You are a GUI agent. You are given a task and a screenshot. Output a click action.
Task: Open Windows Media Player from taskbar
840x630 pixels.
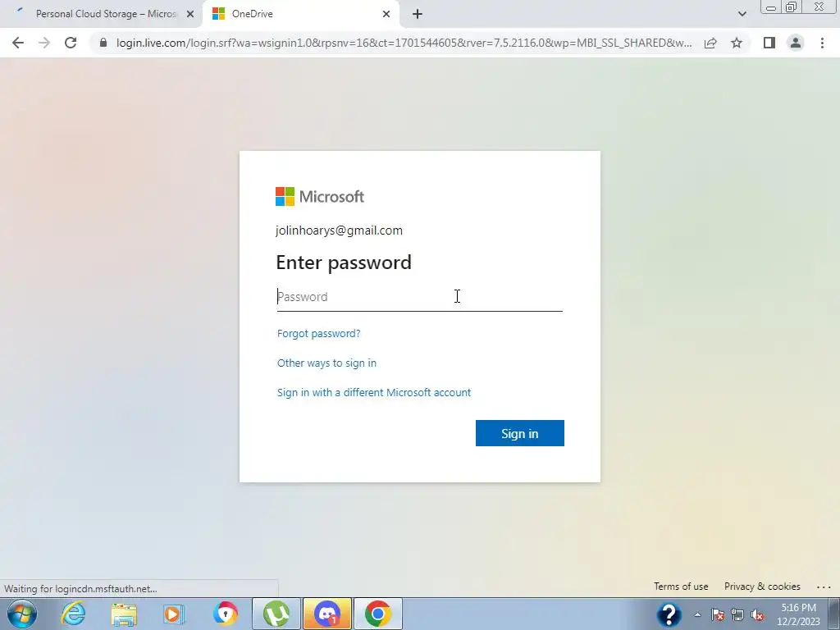(174, 614)
